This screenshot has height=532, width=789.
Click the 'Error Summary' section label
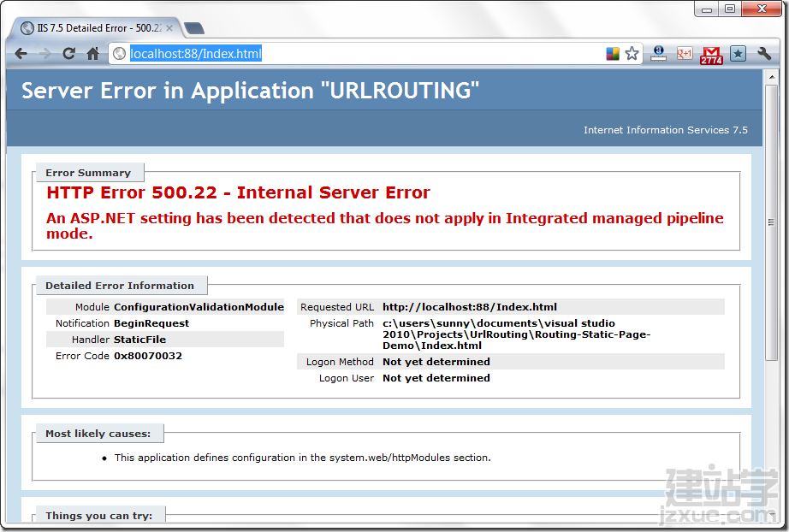pos(88,173)
